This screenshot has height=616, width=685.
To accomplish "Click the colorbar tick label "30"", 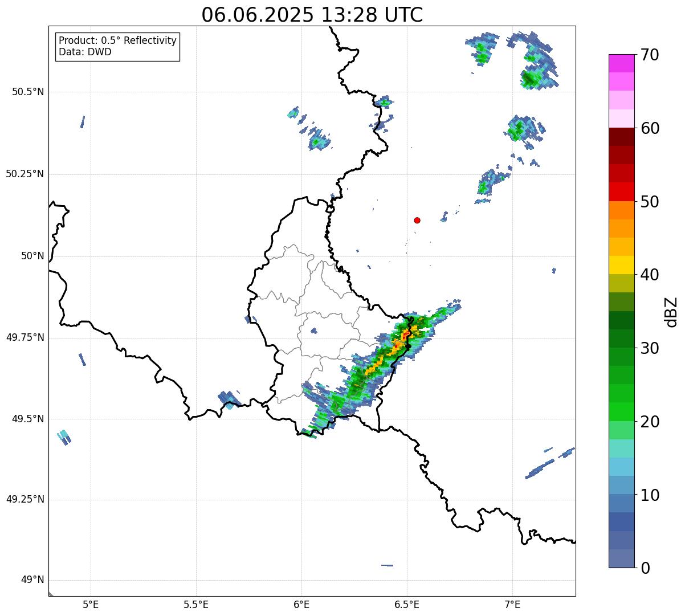I will (650, 348).
